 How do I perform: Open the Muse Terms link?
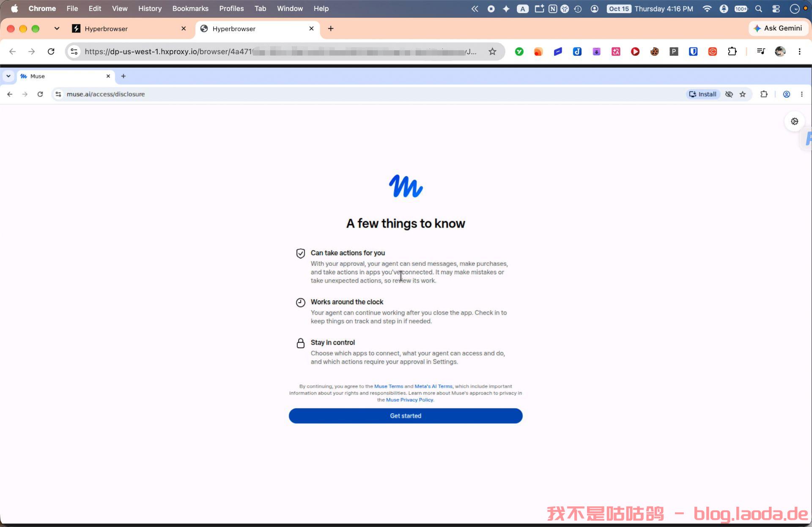[389, 386]
